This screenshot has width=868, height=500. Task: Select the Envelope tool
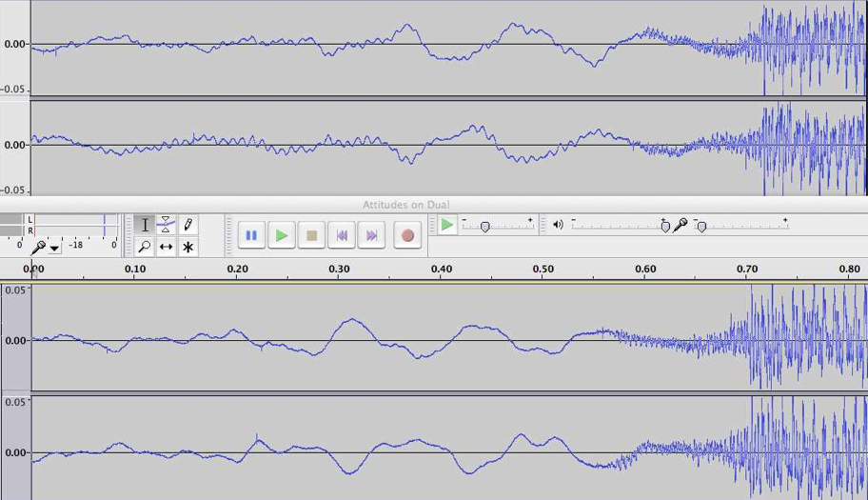coord(166,225)
